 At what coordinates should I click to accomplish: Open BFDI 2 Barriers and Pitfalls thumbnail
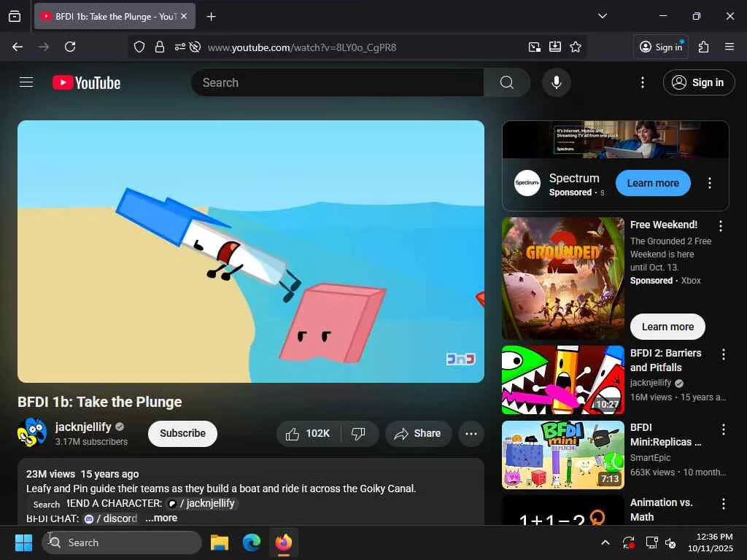click(562, 379)
